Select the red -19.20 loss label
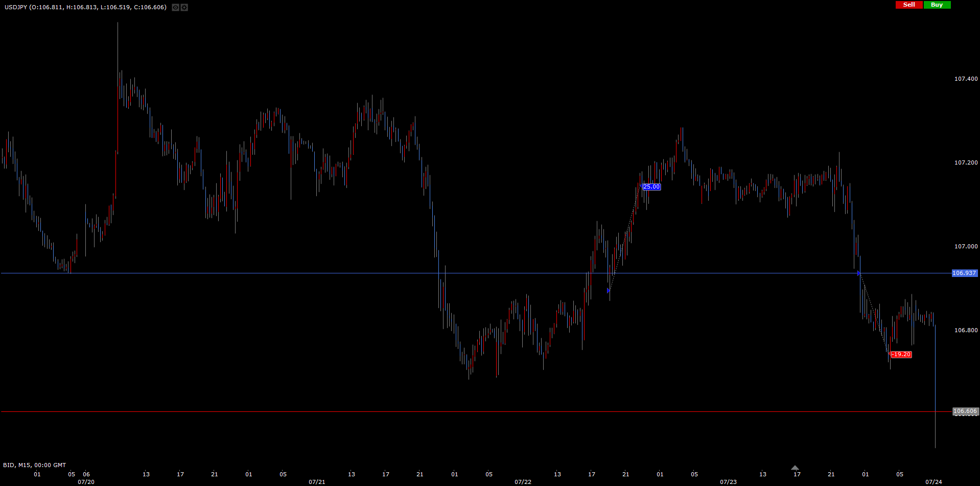 (x=901, y=355)
